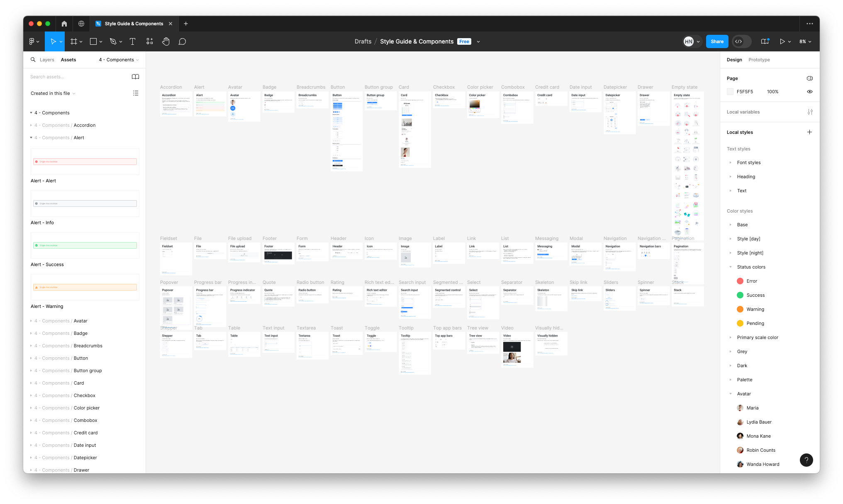Toggle list view in Assets panel
843x504 pixels.
click(135, 93)
